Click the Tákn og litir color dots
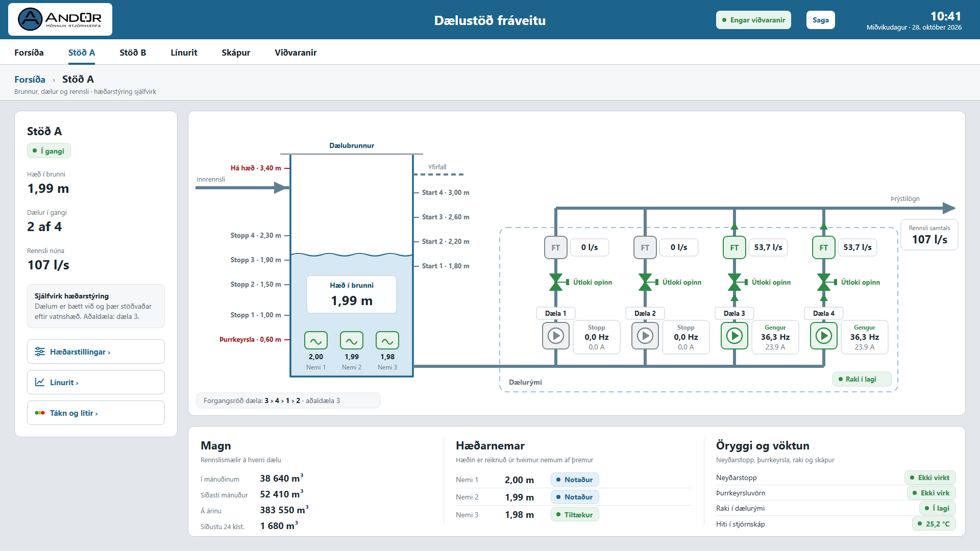The width and height of the screenshot is (980, 551). [x=40, y=413]
